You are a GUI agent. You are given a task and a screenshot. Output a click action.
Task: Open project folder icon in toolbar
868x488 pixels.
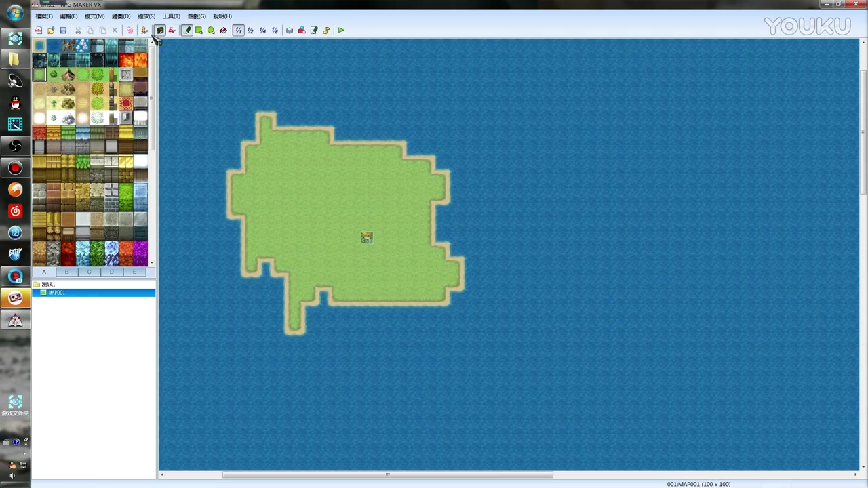(51, 30)
